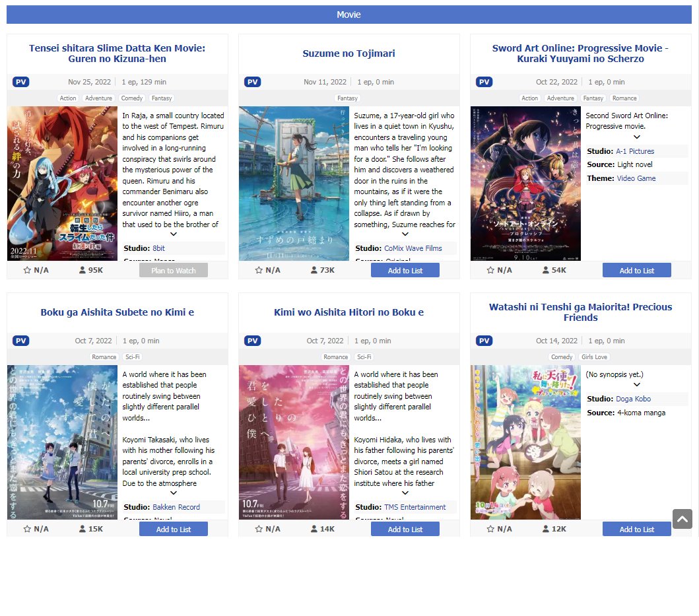Viewport: 699px width, 616px height.
Task: Click the Movie section header bar
Action: click(x=349, y=15)
